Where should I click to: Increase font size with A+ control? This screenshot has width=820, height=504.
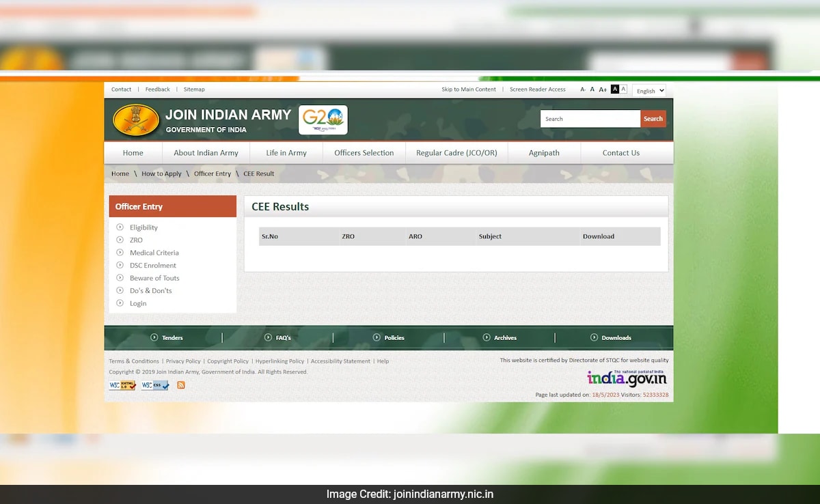[603, 89]
